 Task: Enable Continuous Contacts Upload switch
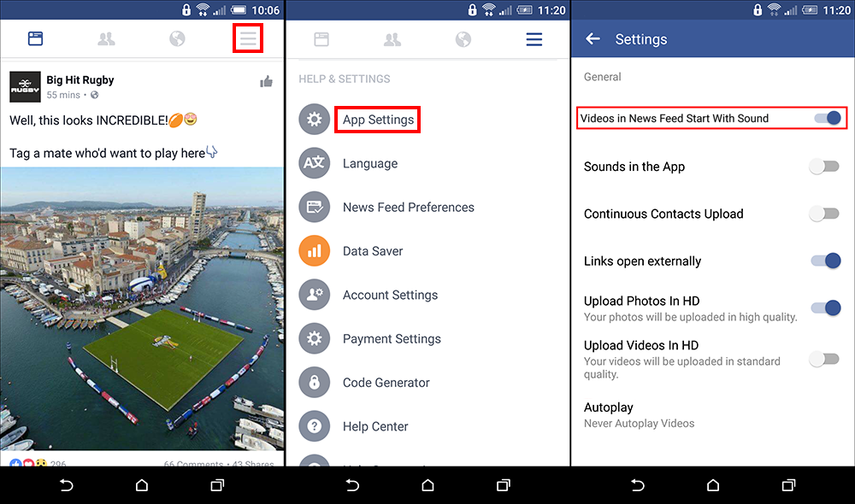(824, 214)
